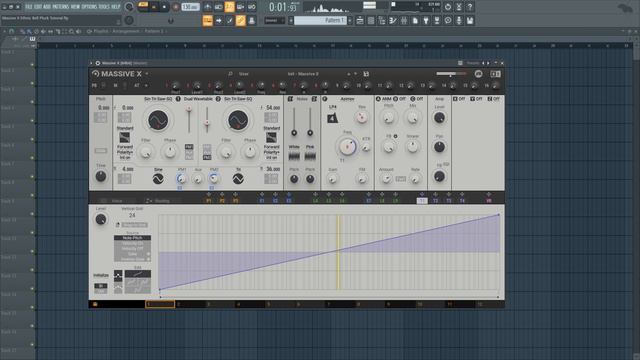The image size is (640, 360).
Task: Click the PM1 knob
Action: pyautogui.click(x=182, y=179)
